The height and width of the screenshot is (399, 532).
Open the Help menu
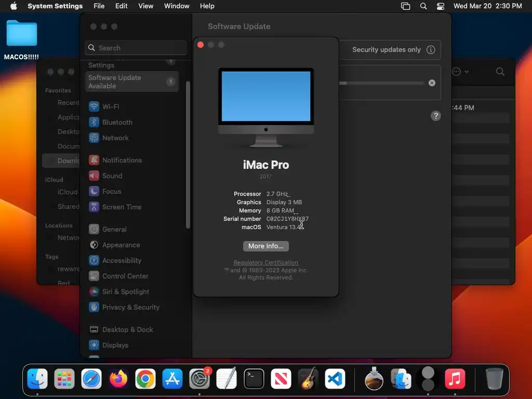207,6
